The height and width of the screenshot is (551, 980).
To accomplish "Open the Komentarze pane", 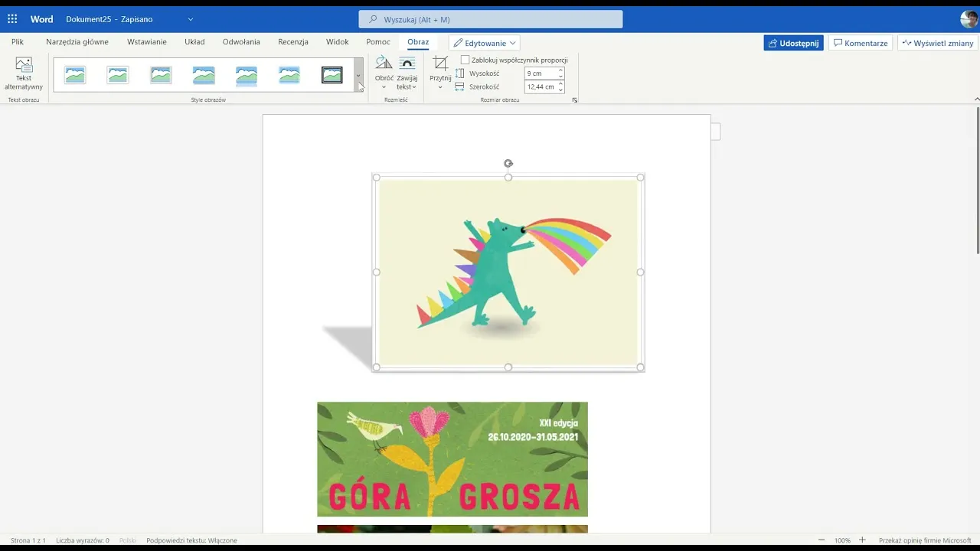I will pos(861,43).
